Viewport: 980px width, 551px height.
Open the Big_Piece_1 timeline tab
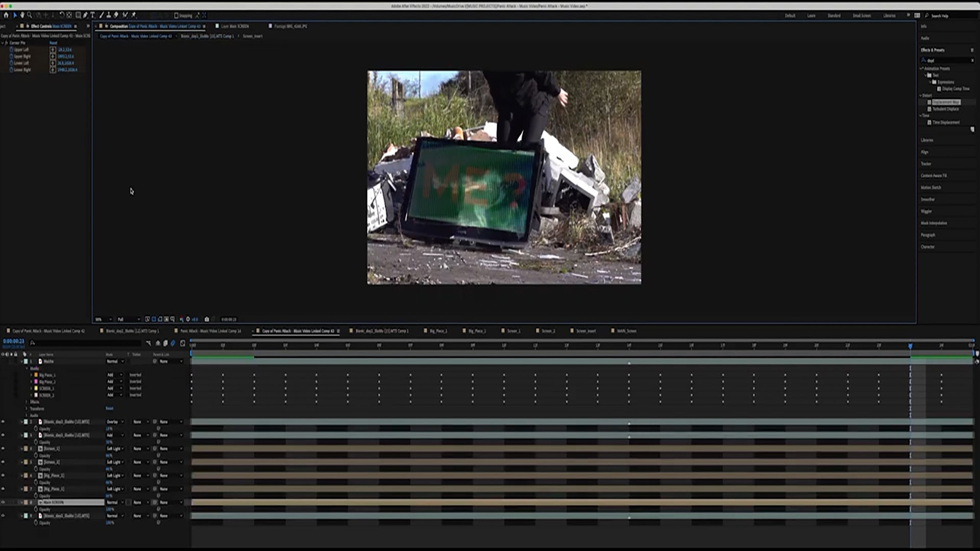click(x=477, y=331)
